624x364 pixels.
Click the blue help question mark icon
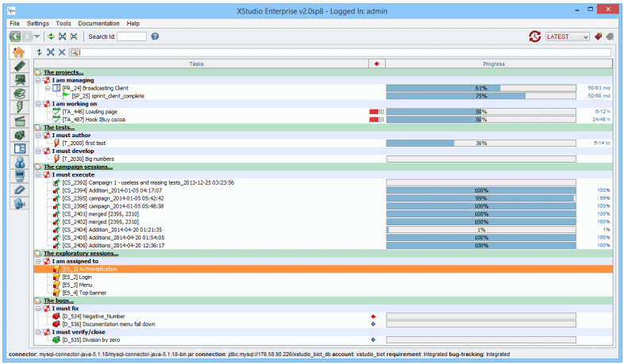click(155, 36)
